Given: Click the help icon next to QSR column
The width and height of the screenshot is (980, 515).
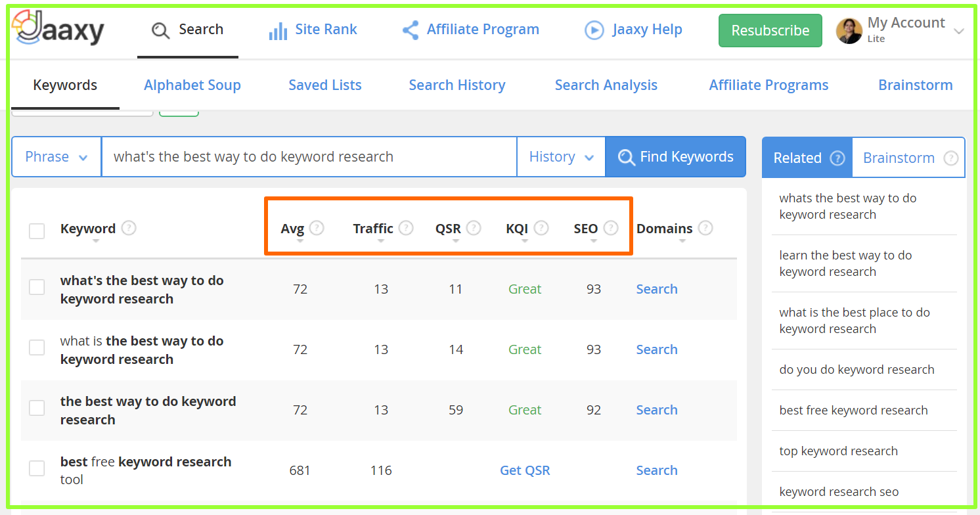Looking at the screenshot, I should [x=474, y=228].
